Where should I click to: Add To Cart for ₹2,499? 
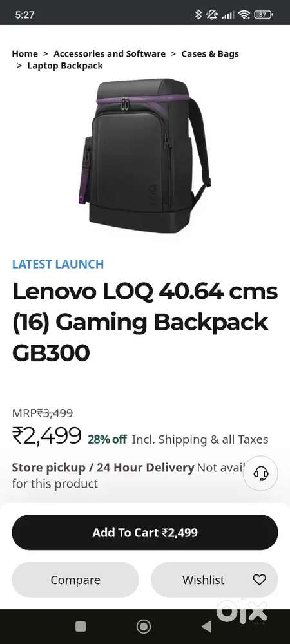[145, 533]
